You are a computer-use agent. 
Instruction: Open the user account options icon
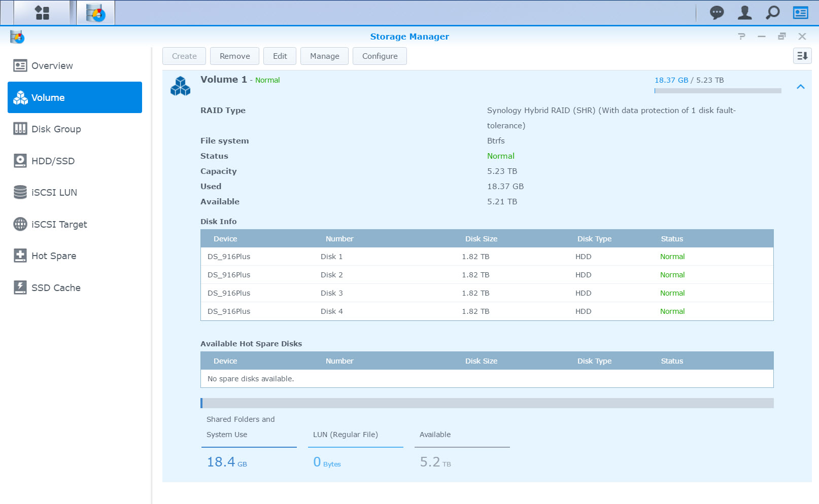[744, 13]
